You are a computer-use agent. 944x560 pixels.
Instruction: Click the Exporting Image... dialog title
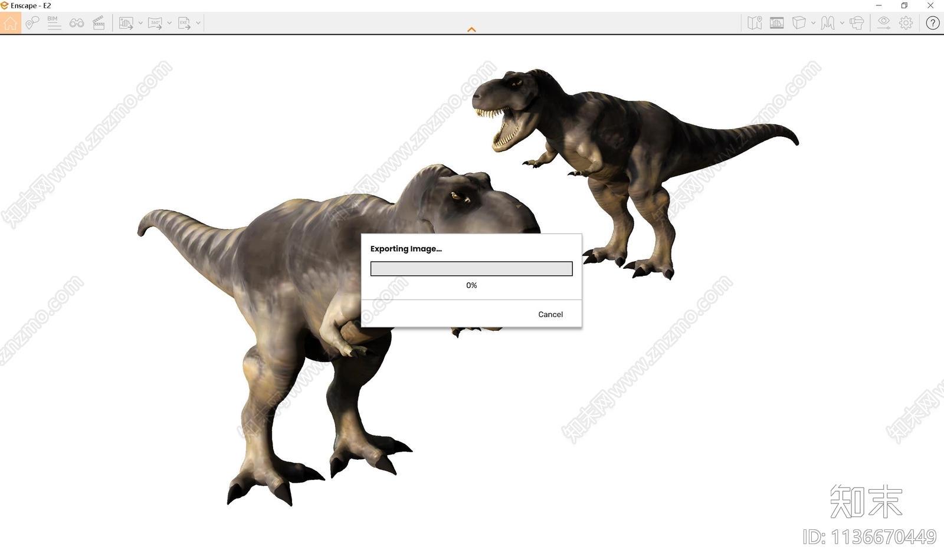[406, 249]
